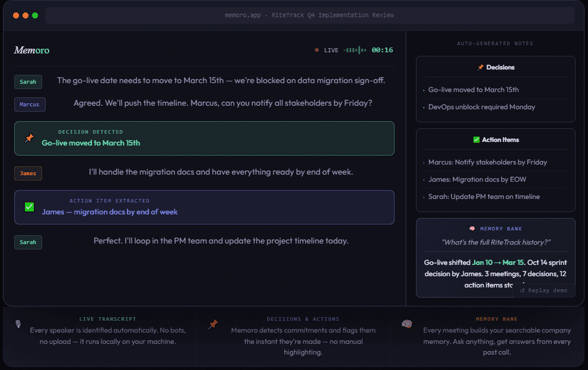
Task: Select the James speaker chip
Action: pyautogui.click(x=28, y=173)
